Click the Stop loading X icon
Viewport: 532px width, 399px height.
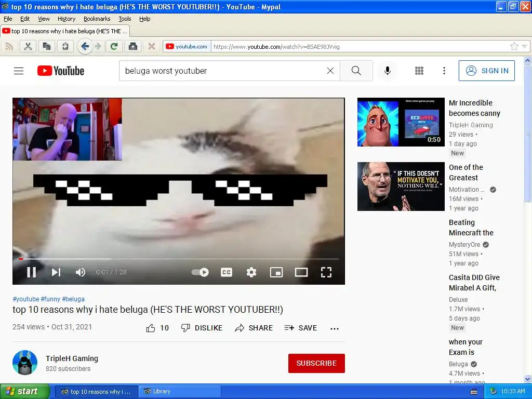(152, 46)
